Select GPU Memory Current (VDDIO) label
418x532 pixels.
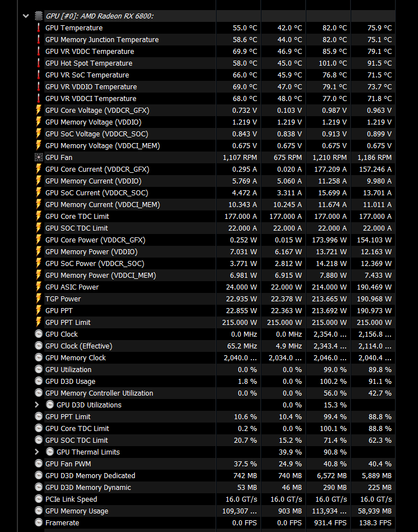[93, 181]
